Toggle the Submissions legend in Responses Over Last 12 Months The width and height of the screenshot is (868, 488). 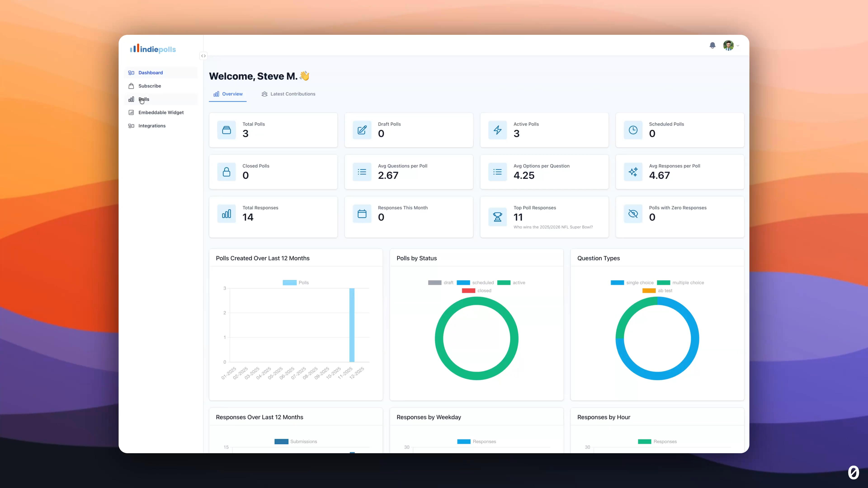click(x=295, y=441)
